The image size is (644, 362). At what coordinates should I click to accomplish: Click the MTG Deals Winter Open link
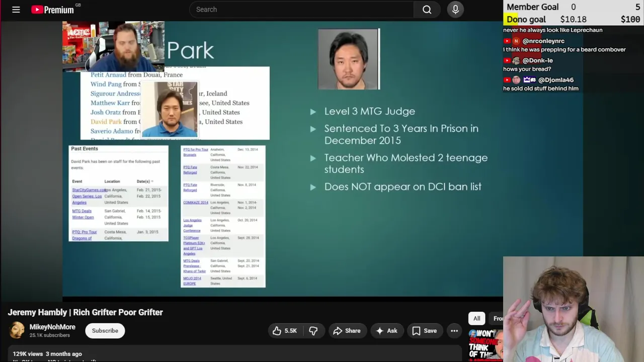(x=83, y=214)
